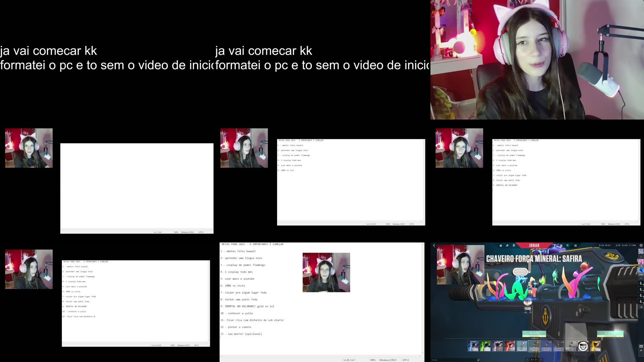Select the purple-white lightning card thumbnail
The width and height of the screenshot is (644, 362).
(497, 346)
